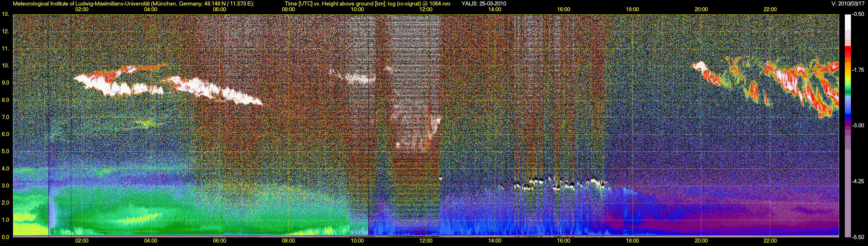Pick the 2.0 height axis label

pos(5,203)
